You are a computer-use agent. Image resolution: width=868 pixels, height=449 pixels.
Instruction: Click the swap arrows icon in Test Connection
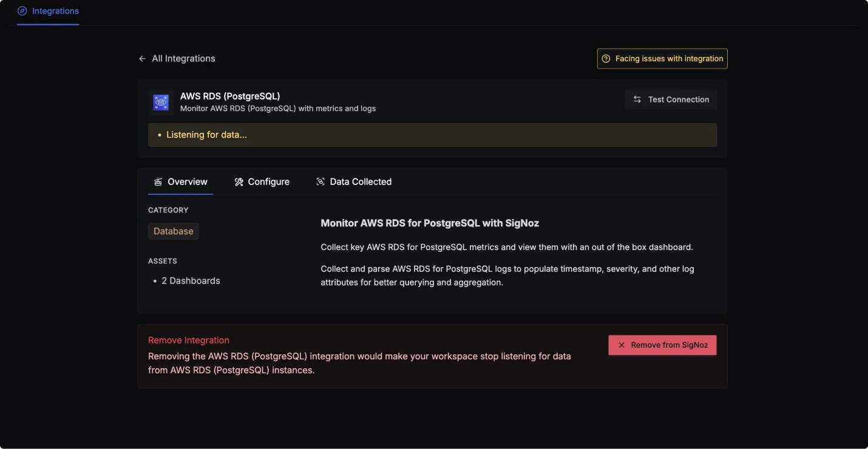tap(637, 100)
